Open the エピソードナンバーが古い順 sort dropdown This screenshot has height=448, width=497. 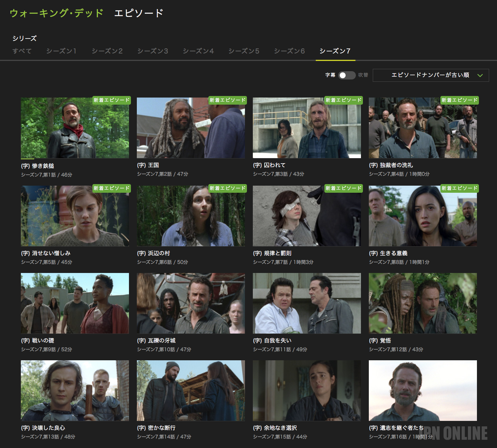coord(430,75)
